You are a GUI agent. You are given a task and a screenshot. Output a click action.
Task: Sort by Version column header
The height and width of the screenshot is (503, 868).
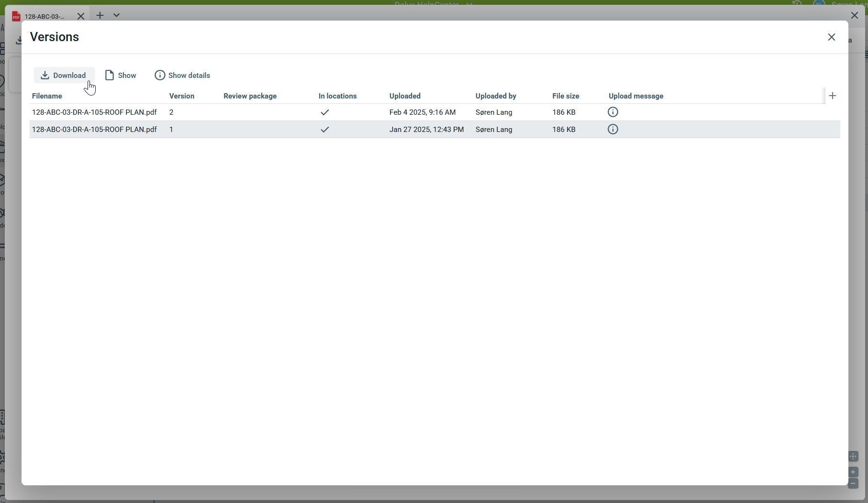[181, 96]
